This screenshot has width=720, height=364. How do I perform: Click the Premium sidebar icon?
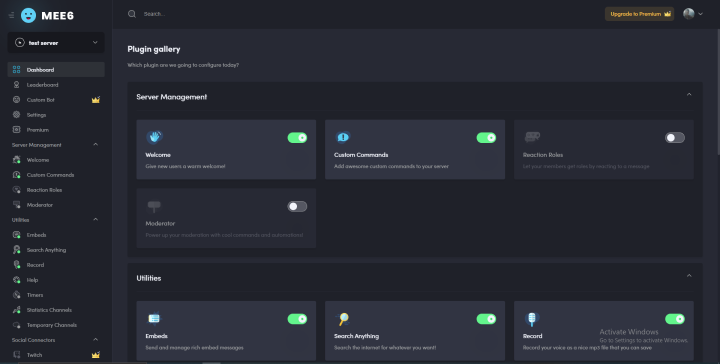[17, 129]
